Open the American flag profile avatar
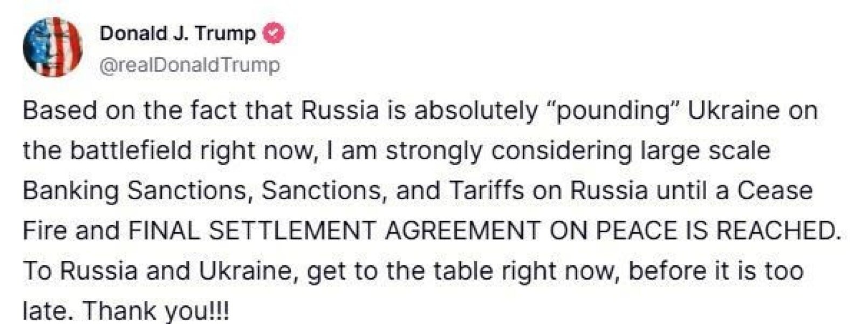 pos(52,47)
